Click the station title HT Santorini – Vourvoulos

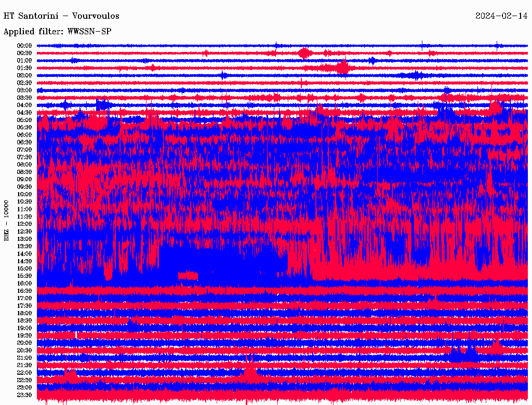click(61, 16)
